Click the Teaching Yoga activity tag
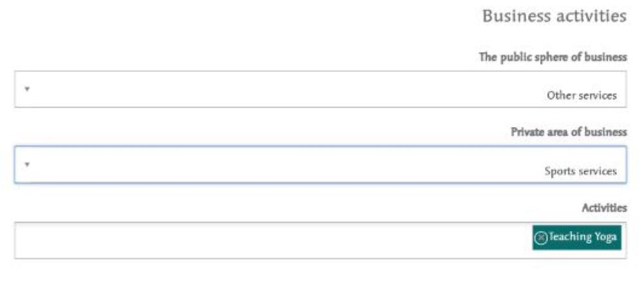This screenshot has height=283, width=644. point(576,237)
